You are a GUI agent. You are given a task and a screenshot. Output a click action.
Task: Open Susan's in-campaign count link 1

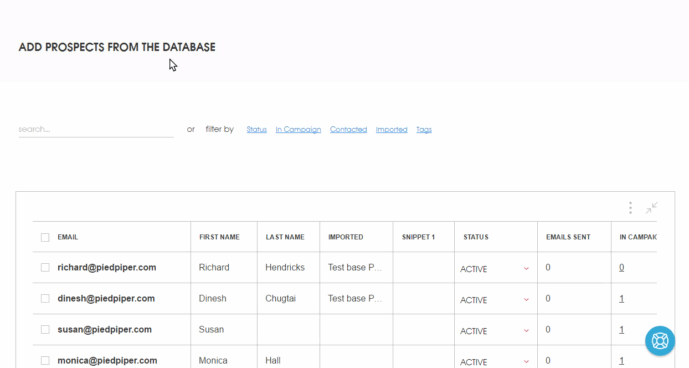(x=621, y=330)
